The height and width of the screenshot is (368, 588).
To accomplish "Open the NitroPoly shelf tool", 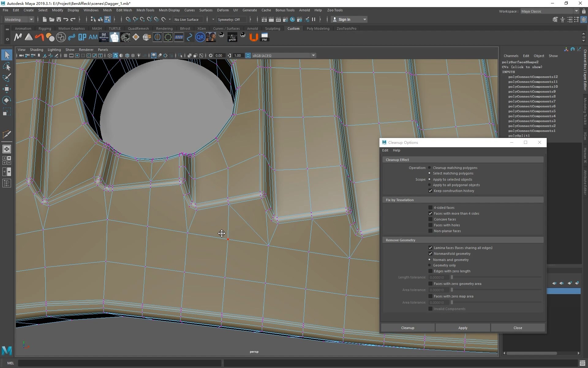I will tap(104, 37).
